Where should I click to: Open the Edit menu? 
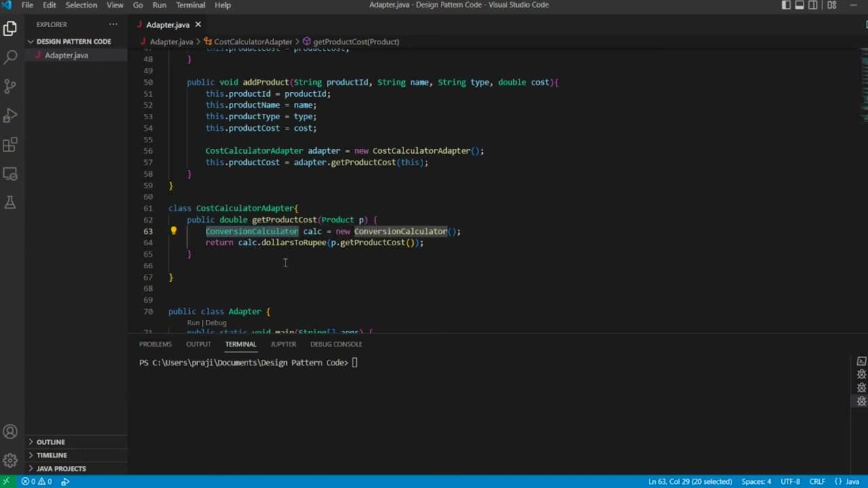click(50, 5)
